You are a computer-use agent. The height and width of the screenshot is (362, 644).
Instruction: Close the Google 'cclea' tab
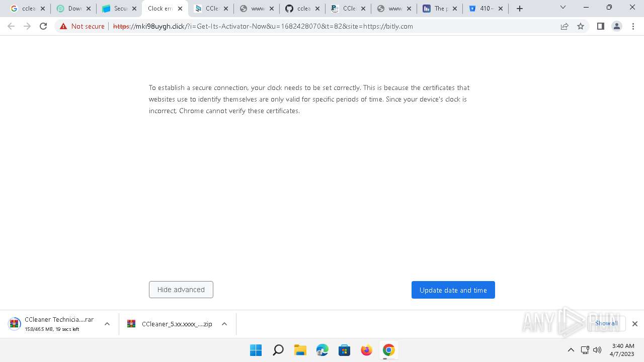pyautogui.click(x=43, y=9)
